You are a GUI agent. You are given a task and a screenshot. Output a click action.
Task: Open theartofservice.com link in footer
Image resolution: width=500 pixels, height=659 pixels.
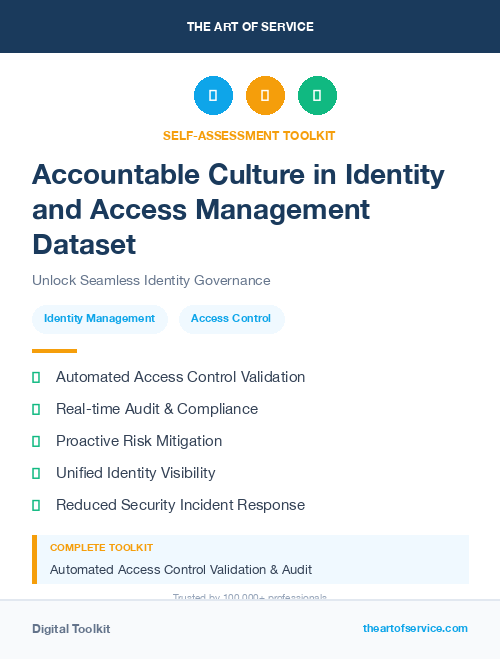415,628
